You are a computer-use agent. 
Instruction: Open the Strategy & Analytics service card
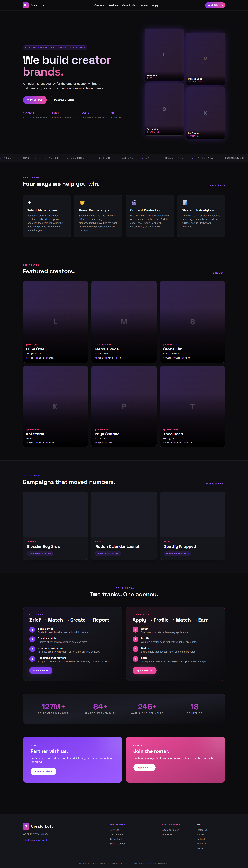coord(201,216)
